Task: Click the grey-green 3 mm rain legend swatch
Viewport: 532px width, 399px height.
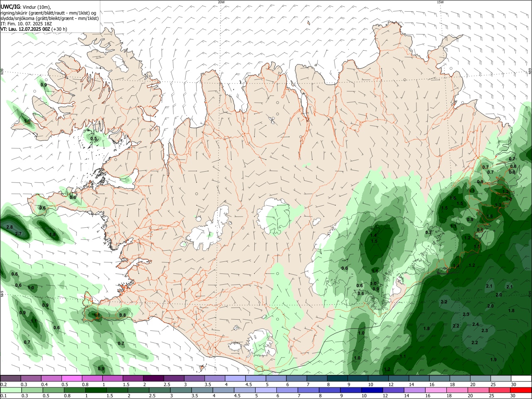Action: point(181,390)
